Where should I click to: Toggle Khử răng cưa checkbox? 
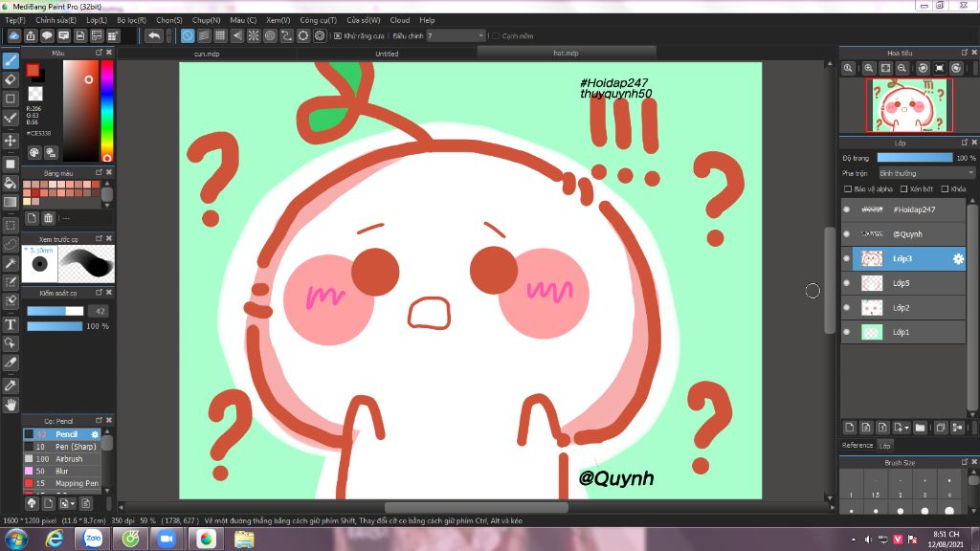[338, 36]
